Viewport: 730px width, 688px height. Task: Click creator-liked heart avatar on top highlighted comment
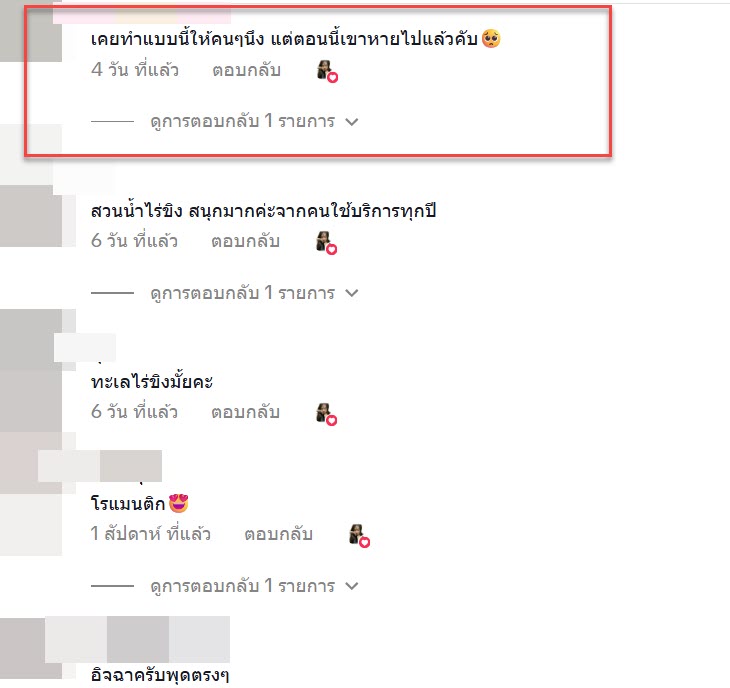coord(328,71)
